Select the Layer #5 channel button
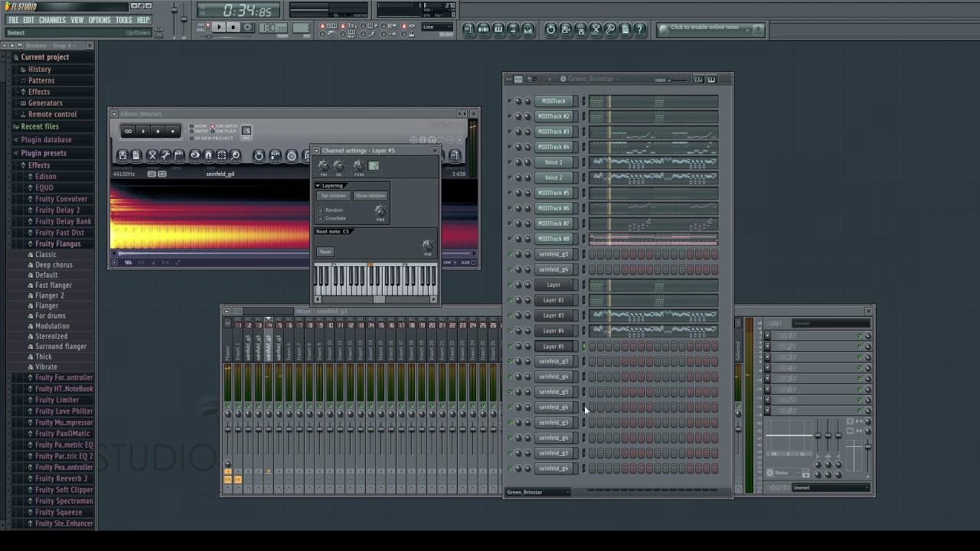 click(554, 346)
